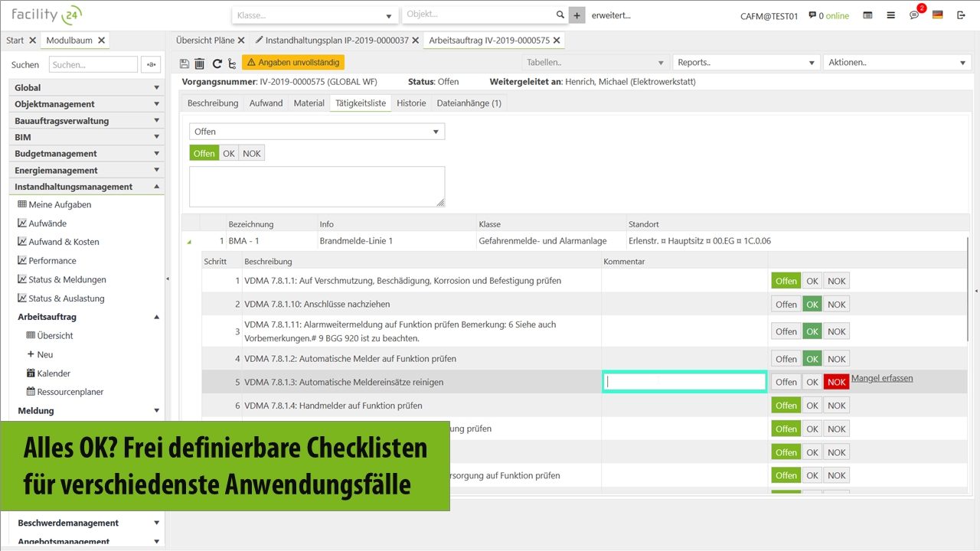This screenshot has width=980, height=551.
Task: Click the CAFM@TEST01 user label
Action: 769,16
